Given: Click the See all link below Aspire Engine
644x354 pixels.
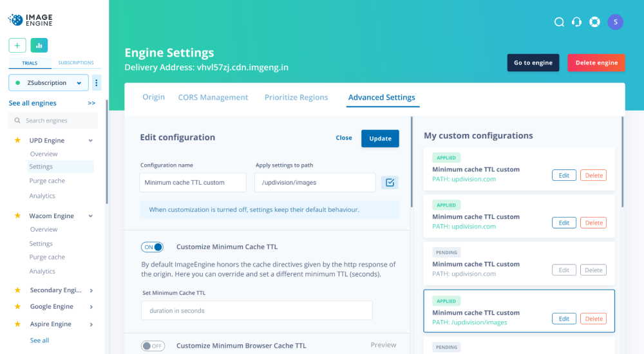Looking at the screenshot, I should 39,340.
